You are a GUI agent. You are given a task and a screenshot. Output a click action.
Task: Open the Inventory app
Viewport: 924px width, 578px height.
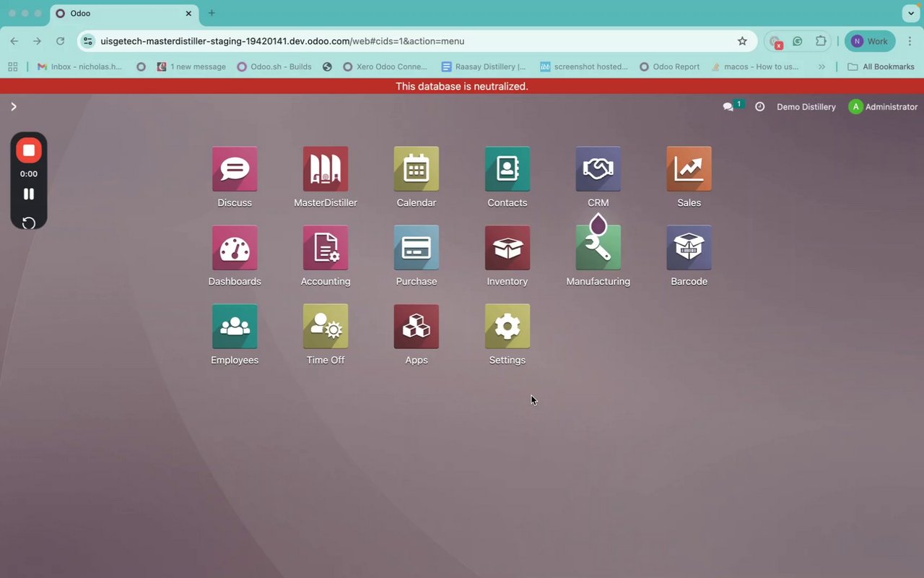[x=507, y=248]
